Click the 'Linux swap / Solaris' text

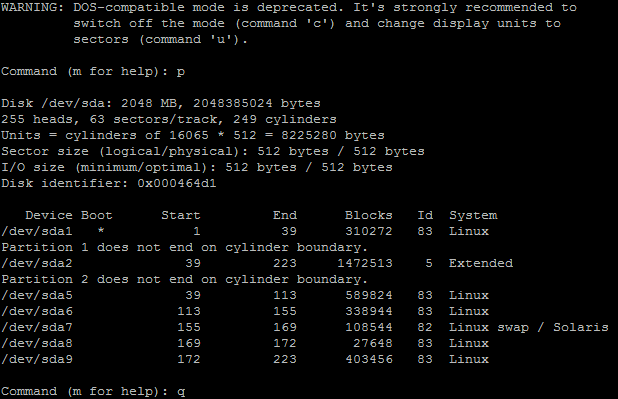[529, 327]
